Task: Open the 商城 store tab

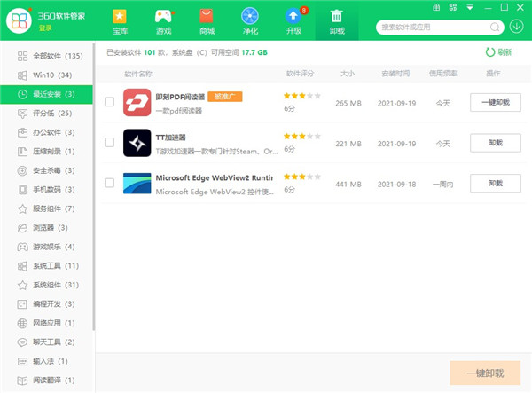Action: 207,21
